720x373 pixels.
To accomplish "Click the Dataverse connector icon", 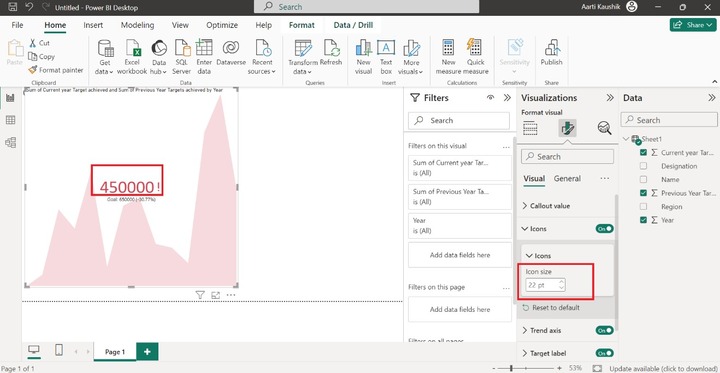I will [231, 52].
